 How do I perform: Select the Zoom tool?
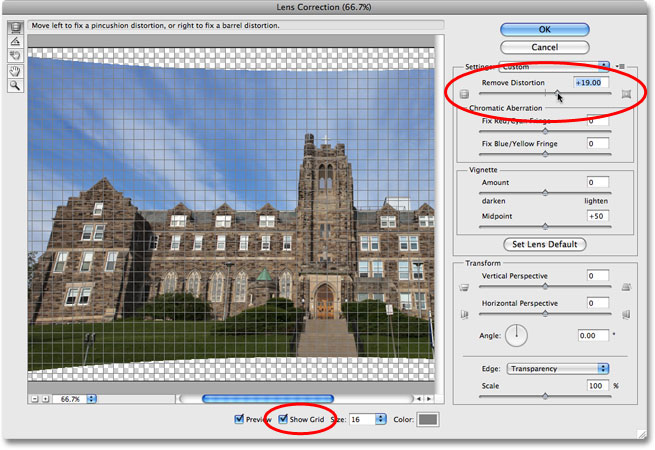[15, 85]
